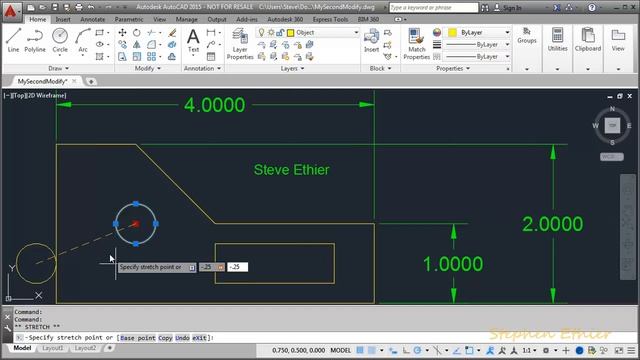Screen dimensions: 640x360
Task: Choose the Array tool in Modify
Action: [151, 56]
